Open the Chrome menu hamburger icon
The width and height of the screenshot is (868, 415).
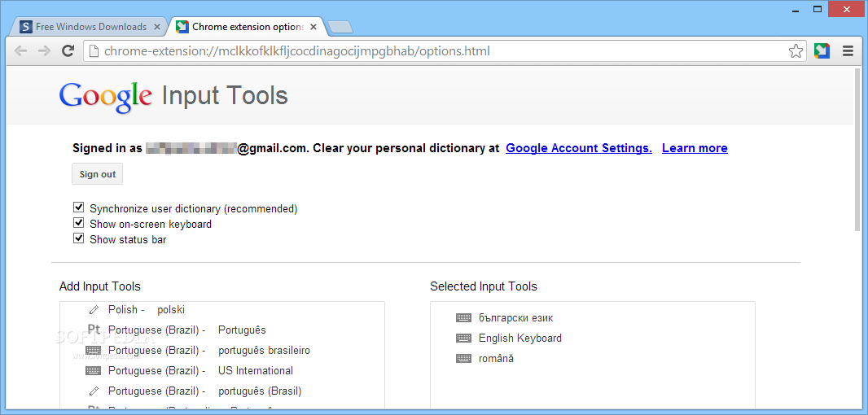click(848, 51)
